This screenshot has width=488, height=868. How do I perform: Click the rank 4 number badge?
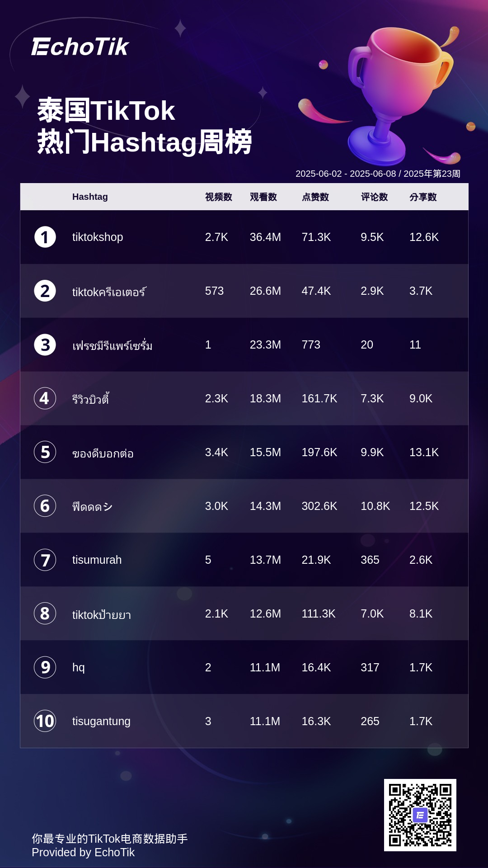point(45,399)
